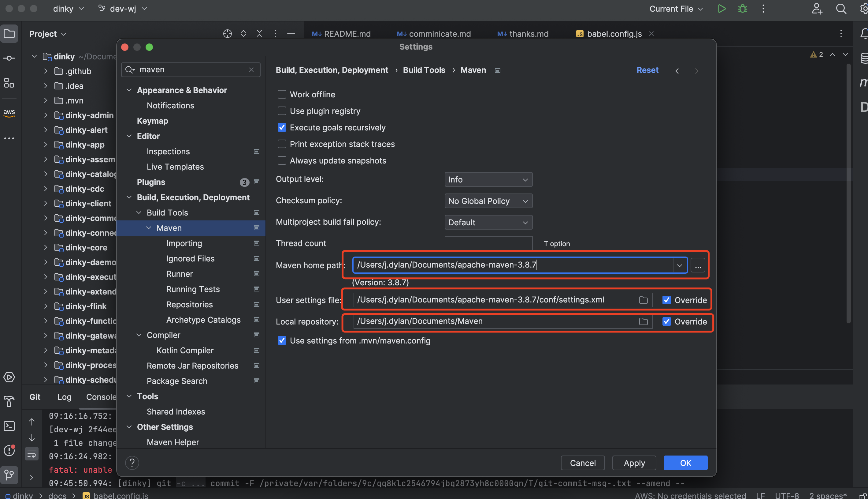Click the user settings file browse folder icon

tap(643, 300)
